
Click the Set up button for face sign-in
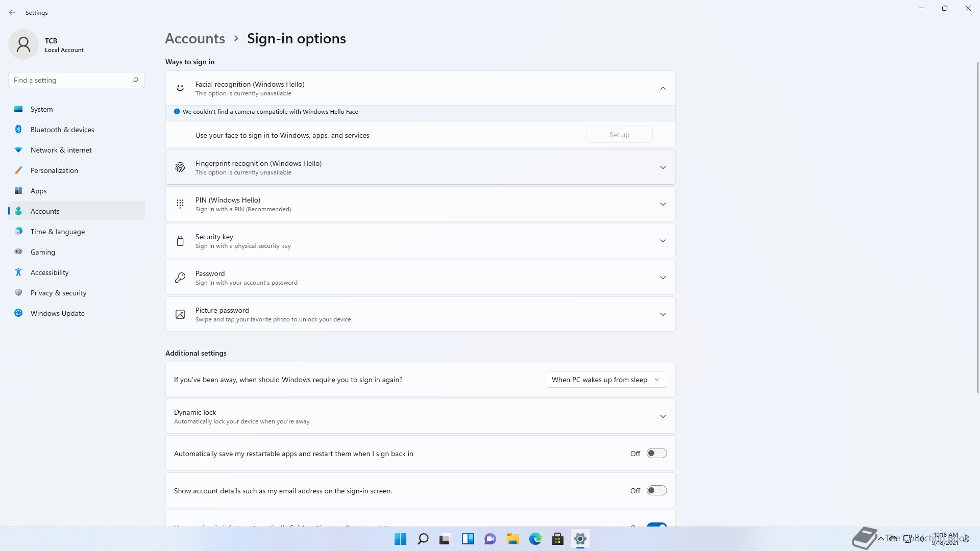pyautogui.click(x=619, y=135)
